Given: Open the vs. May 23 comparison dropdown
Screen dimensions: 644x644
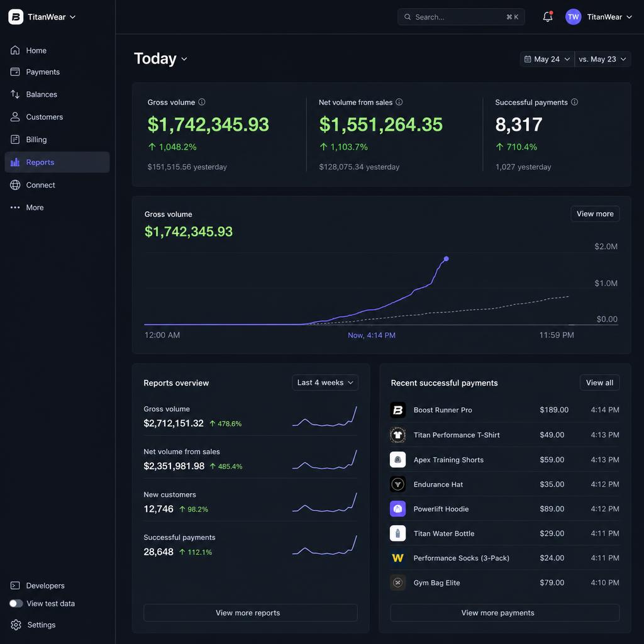Looking at the screenshot, I should point(602,59).
